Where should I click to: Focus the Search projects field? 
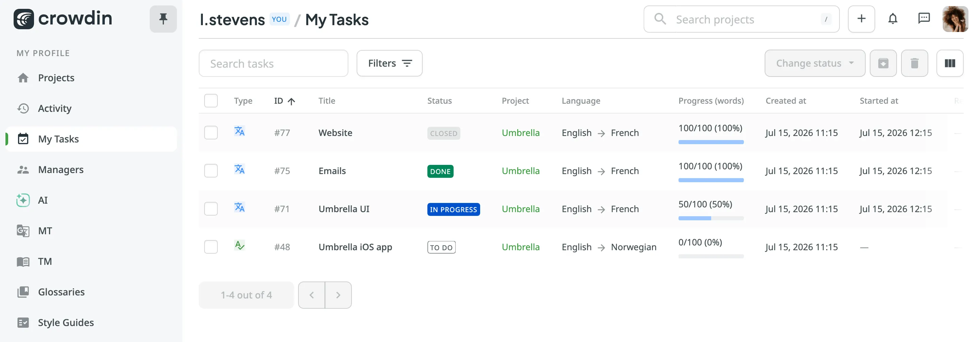[741, 19]
